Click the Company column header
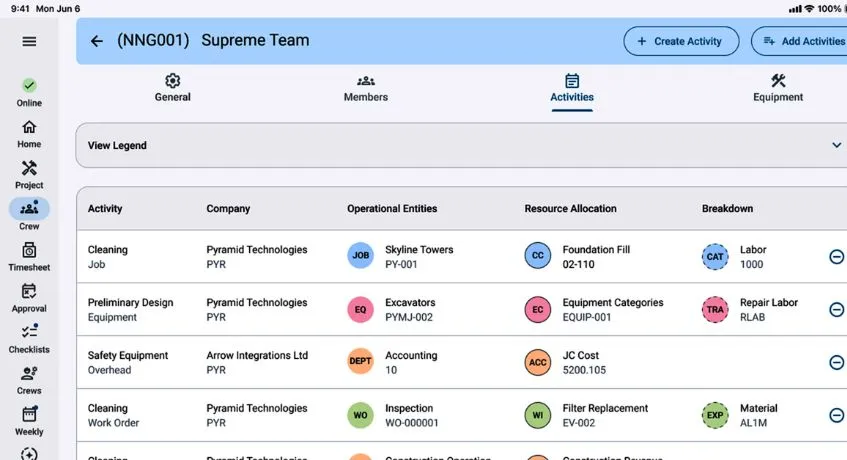This screenshot has width=847, height=460. [x=228, y=208]
